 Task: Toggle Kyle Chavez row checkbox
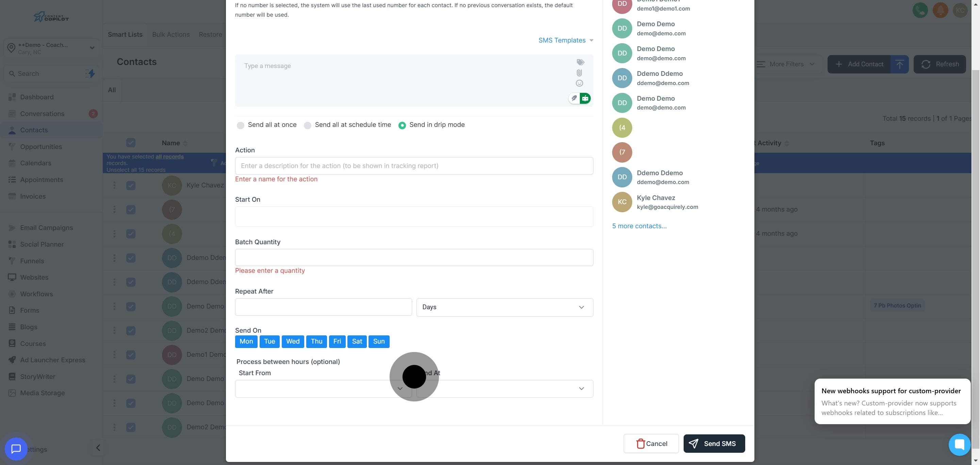pos(130,185)
